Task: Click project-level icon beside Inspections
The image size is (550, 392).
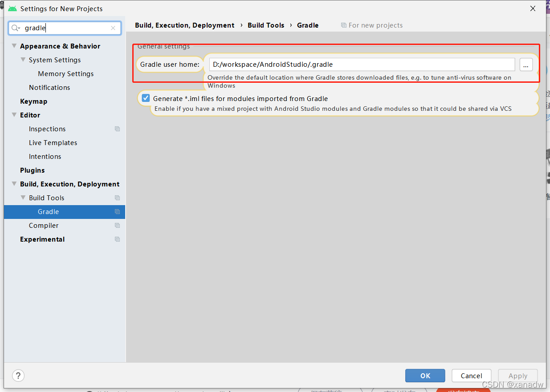Action: pos(117,129)
